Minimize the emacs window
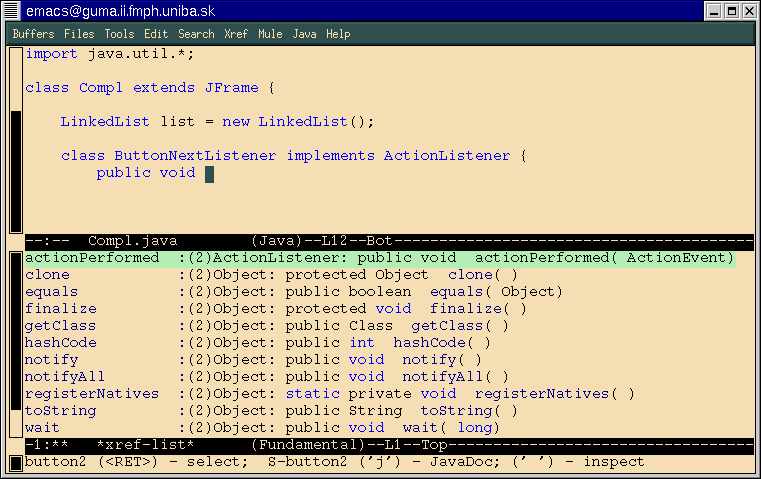The image size is (761, 479). tap(713, 11)
